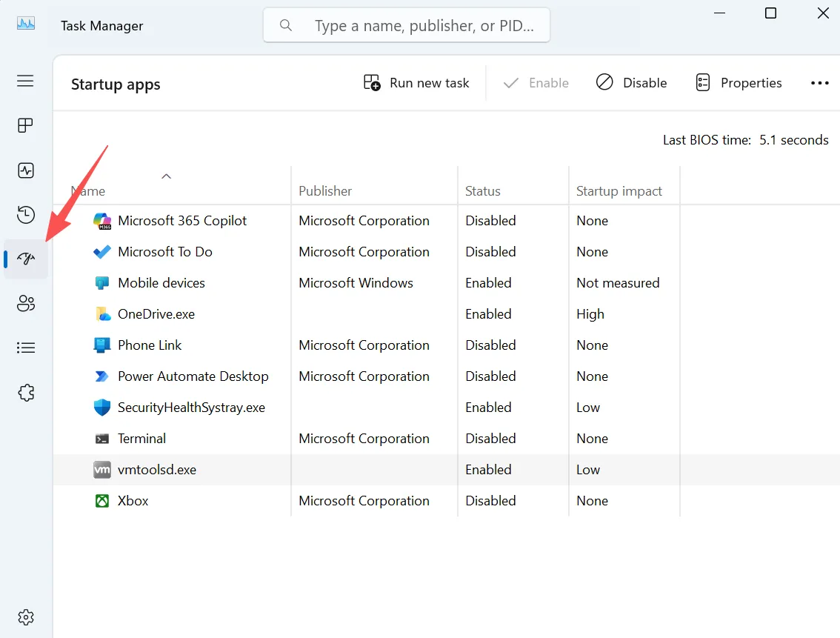Toggle sort using Name column chevron

pyautogui.click(x=167, y=176)
